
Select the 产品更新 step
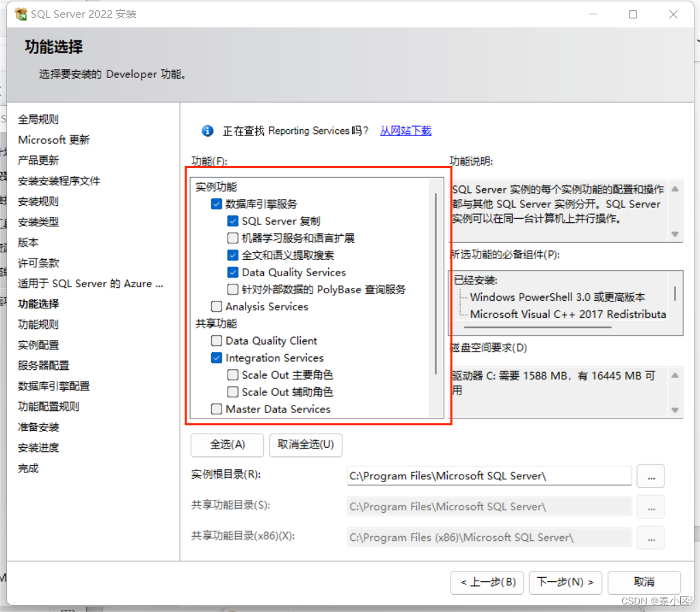point(38,161)
